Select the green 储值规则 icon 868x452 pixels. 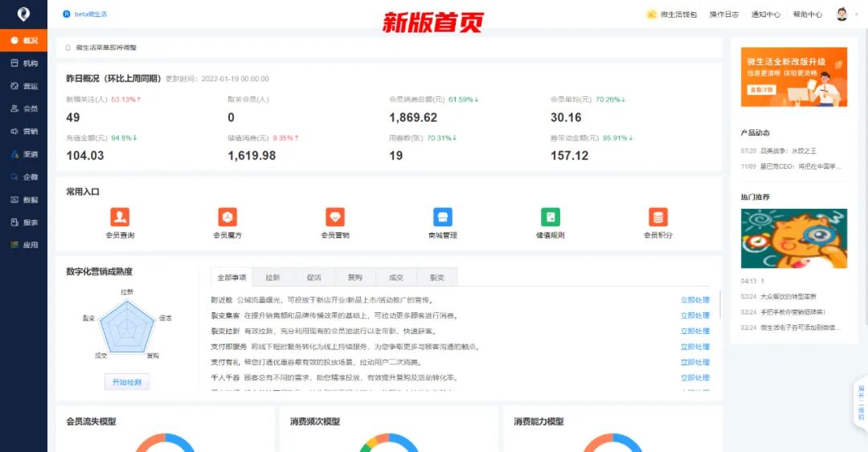(x=551, y=217)
